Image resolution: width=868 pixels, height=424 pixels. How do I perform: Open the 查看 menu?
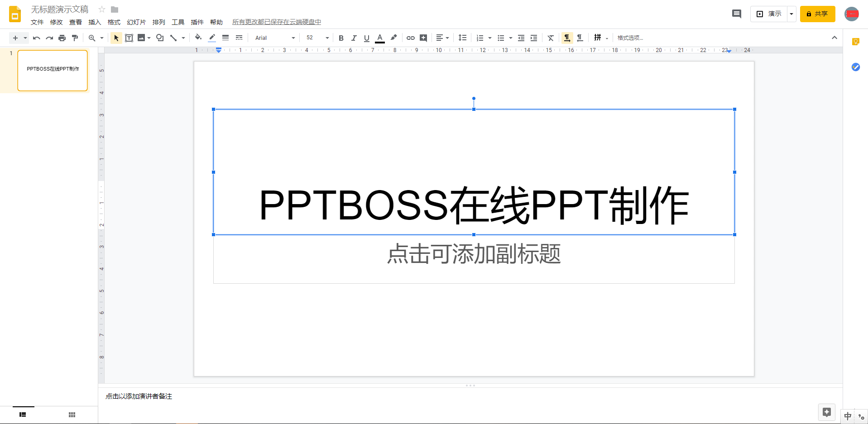coord(76,22)
